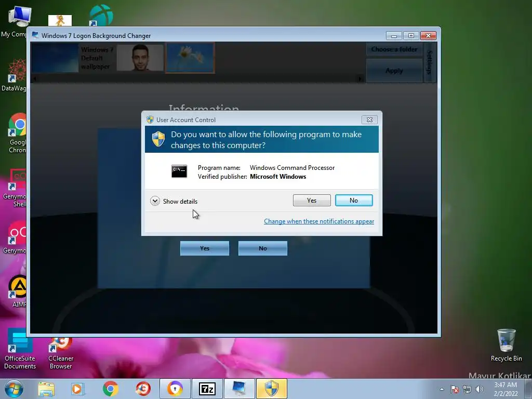Open the Windows Start menu
The width and height of the screenshot is (532, 399).
click(x=14, y=389)
